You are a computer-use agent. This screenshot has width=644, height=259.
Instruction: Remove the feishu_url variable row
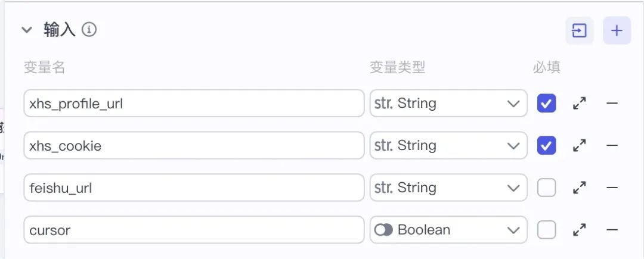pyautogui.click(x=612, y=188)
